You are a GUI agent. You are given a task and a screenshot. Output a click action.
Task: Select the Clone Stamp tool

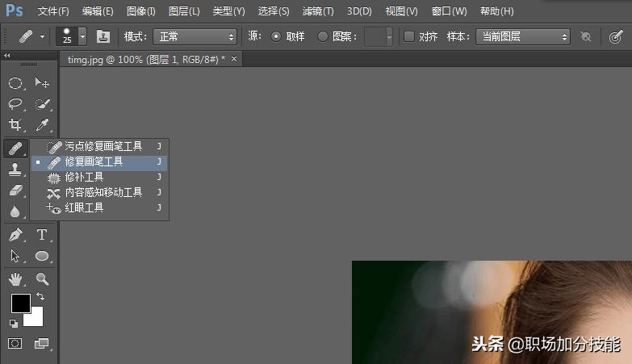point(15,169)
